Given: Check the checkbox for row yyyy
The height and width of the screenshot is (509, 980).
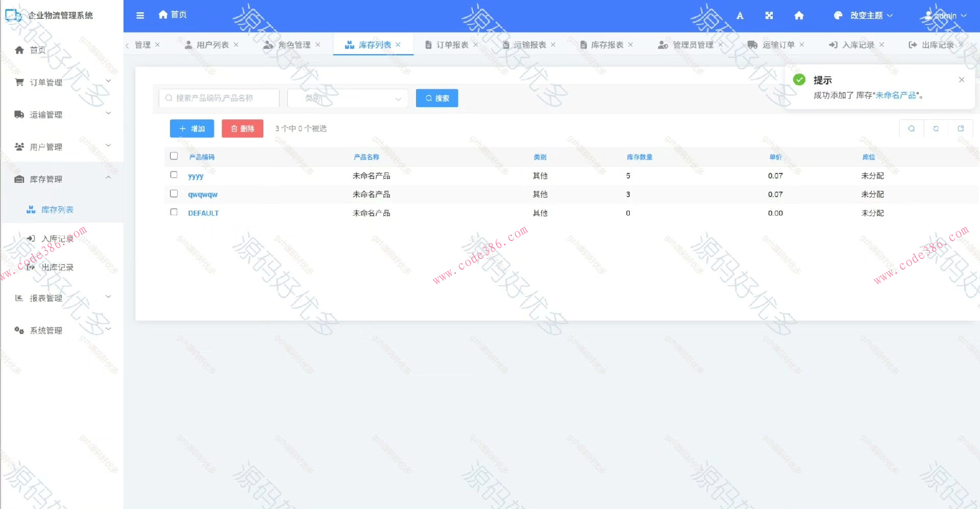Looking at the screenshot, I should click(174, 174).
